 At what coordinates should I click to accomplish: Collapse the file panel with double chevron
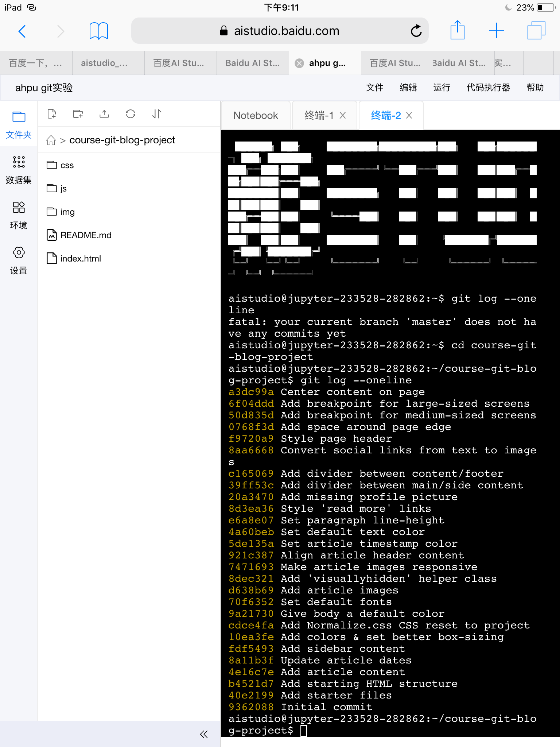(x=204, y=734)
